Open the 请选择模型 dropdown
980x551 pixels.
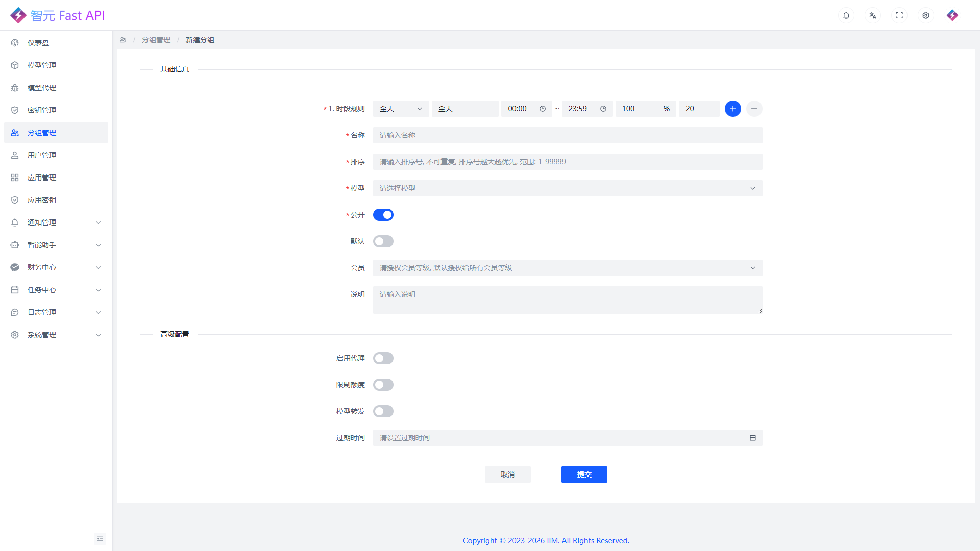(x=568, y=188)
